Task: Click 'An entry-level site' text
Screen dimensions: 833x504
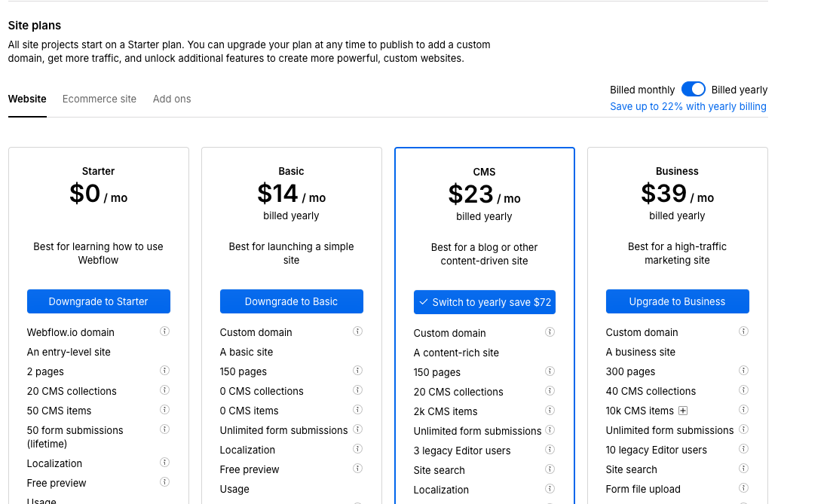Action: [69, 352]
